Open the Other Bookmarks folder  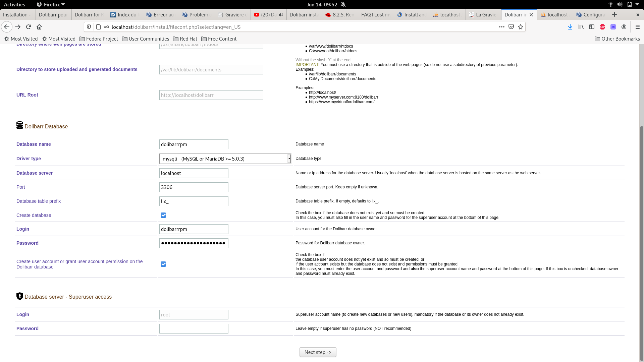tap(617, 39)
